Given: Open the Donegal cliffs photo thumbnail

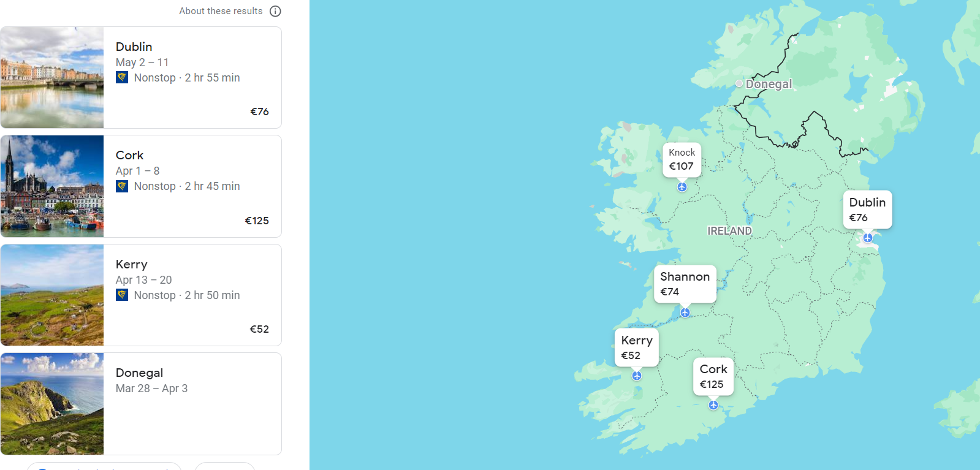Looking at the screenshot, I should point(52,404).
